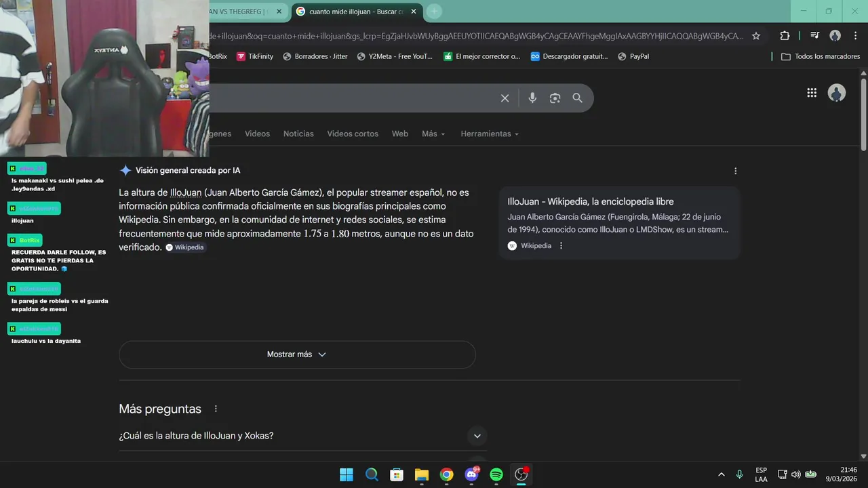
Task: Close the VS THEGREFG browser tab
Action: (279, 12)
